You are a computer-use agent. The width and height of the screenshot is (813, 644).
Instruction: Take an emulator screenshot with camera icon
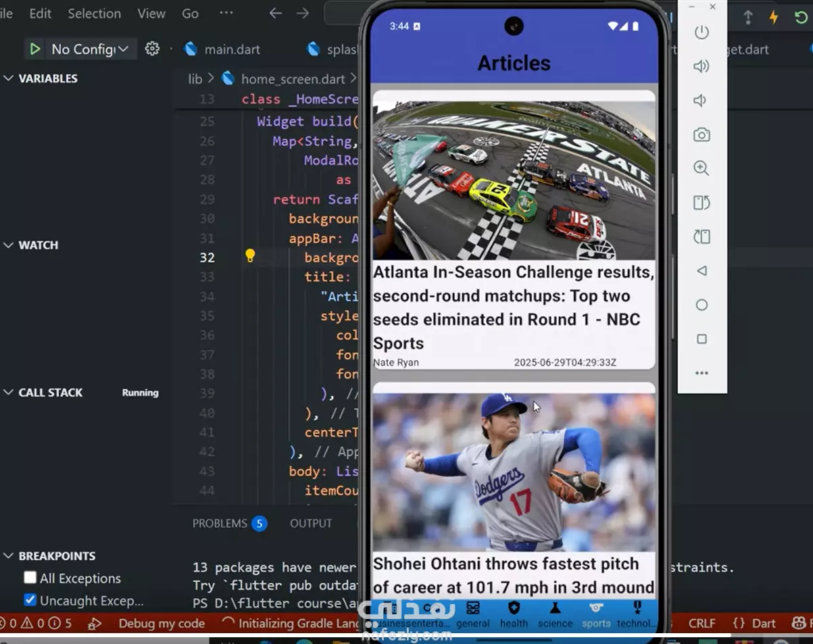click(701, 135)
